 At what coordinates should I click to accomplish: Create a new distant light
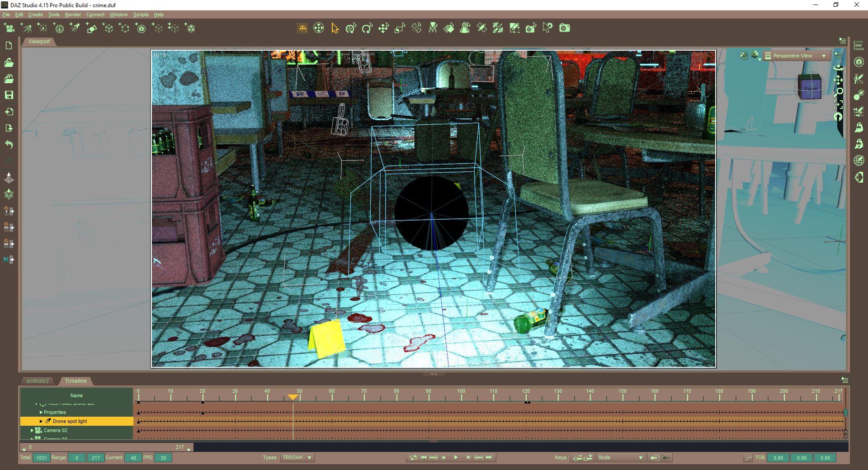(26, 28)
